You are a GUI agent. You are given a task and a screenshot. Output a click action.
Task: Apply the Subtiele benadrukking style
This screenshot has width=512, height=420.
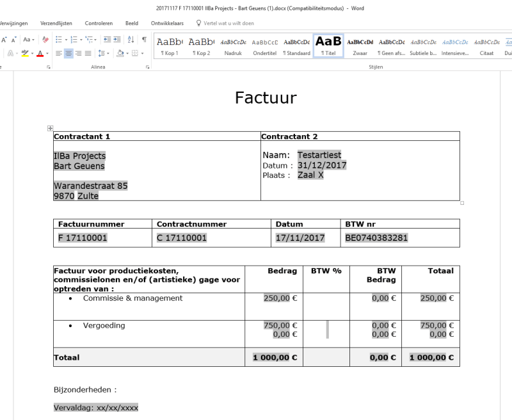click(423, 46)
